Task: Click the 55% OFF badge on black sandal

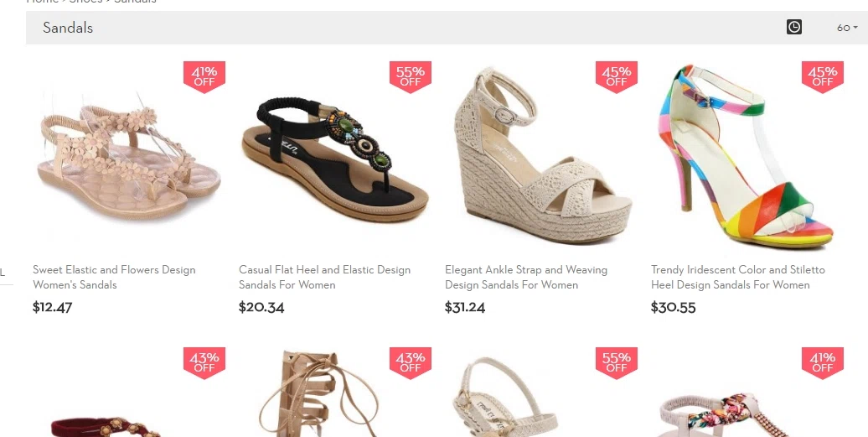Action: coord(411,77)
